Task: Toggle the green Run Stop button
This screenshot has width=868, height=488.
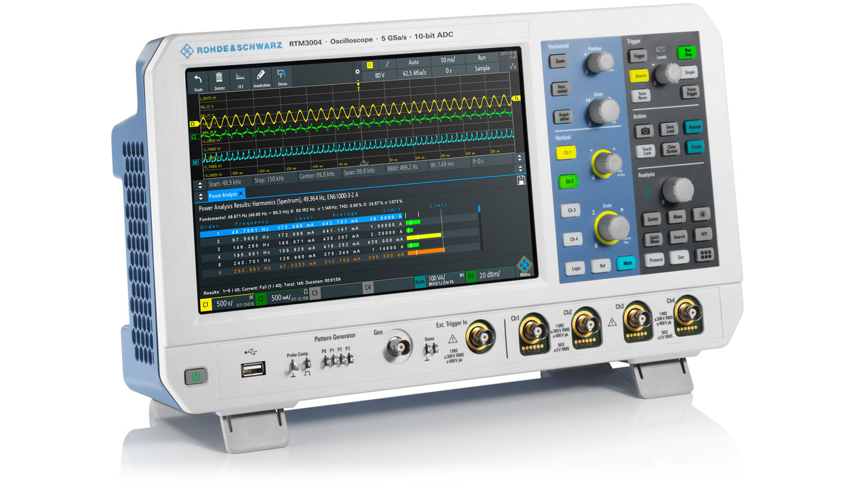Action: pos(685,52)
